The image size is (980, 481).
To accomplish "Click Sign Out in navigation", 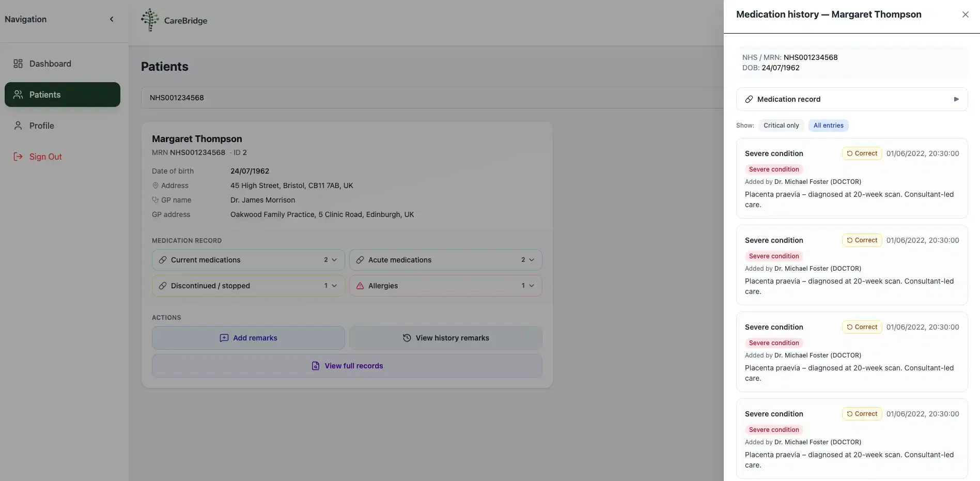I will coord(63,157).
